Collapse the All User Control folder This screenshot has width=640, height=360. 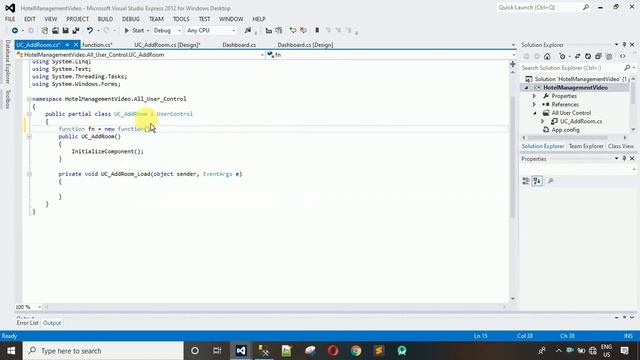[x=535, y=113]
